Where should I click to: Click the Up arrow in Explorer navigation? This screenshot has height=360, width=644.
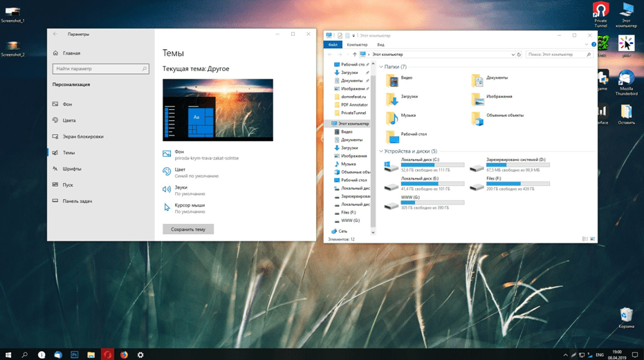[x=355, y=55]
